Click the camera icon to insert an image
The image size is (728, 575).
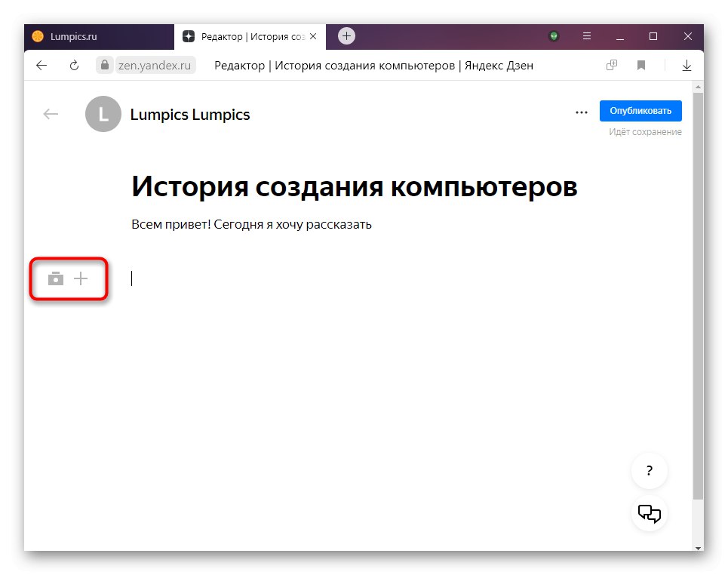pos(56,278)
